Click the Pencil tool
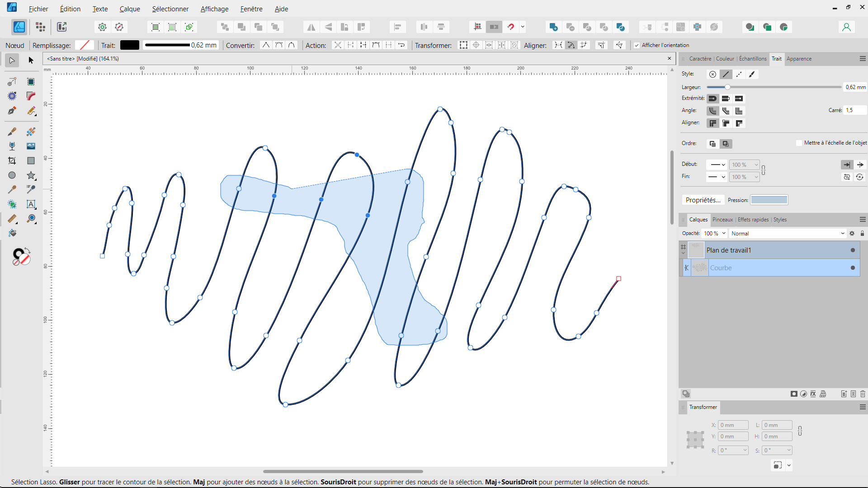868x488 pixels. point(31,111)
